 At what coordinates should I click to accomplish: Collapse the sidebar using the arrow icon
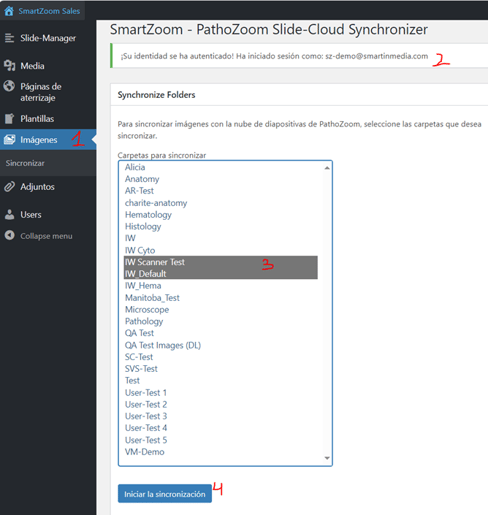tap(9, 235)
